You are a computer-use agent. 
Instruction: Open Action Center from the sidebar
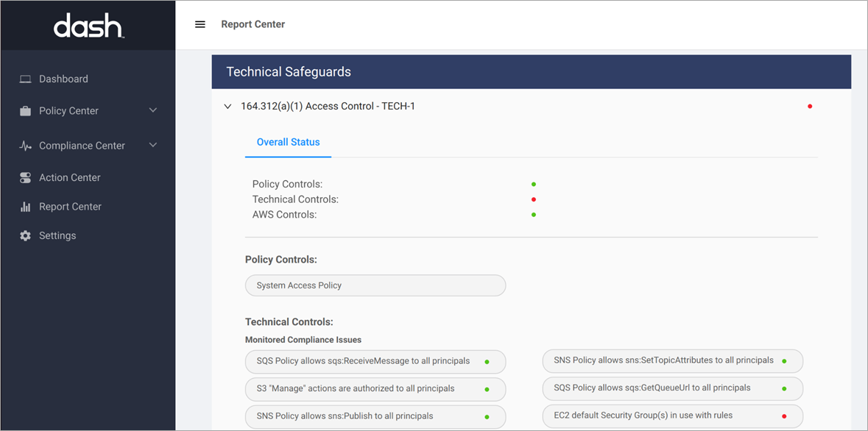click(x=69, y=177)
